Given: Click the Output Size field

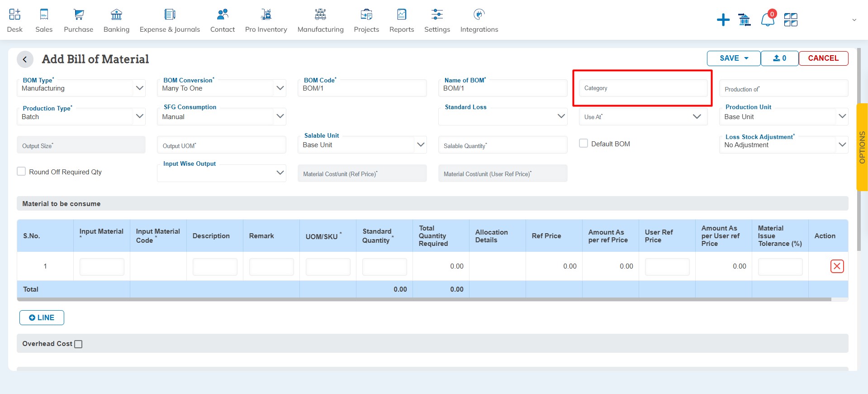Looking at the screenshot, I should [81, 145].
